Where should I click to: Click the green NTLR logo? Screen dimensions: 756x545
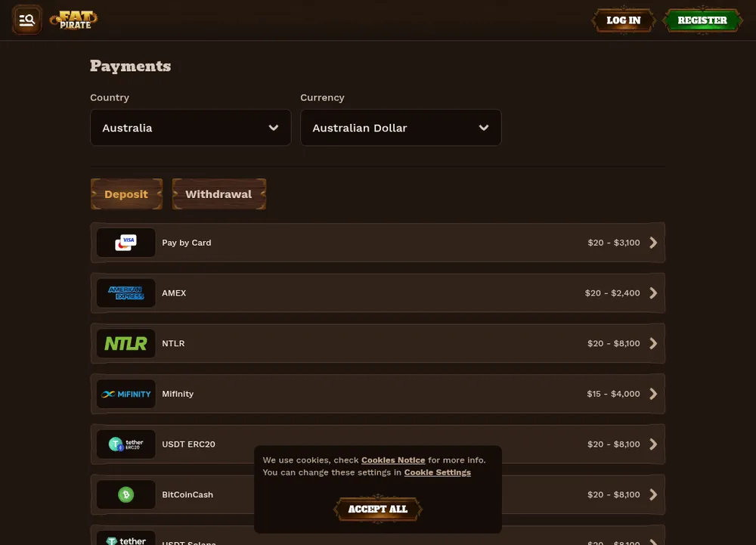(x=125, y=343)
